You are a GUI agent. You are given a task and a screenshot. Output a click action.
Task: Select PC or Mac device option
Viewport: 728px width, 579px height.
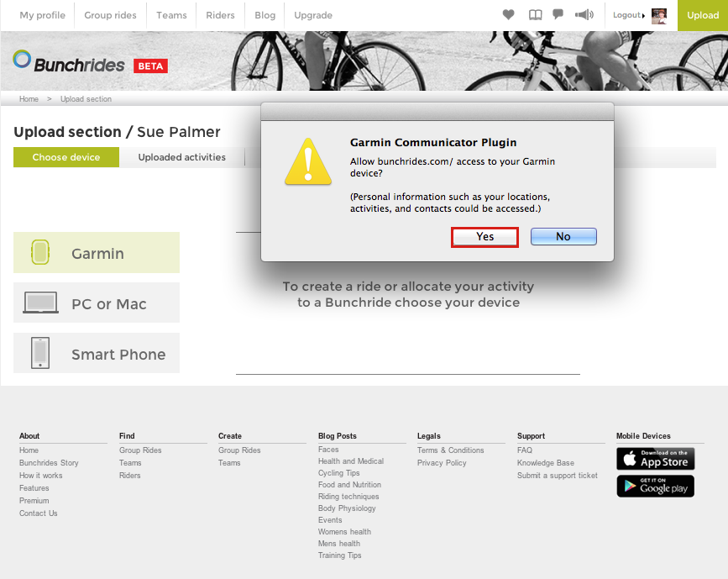97,303
